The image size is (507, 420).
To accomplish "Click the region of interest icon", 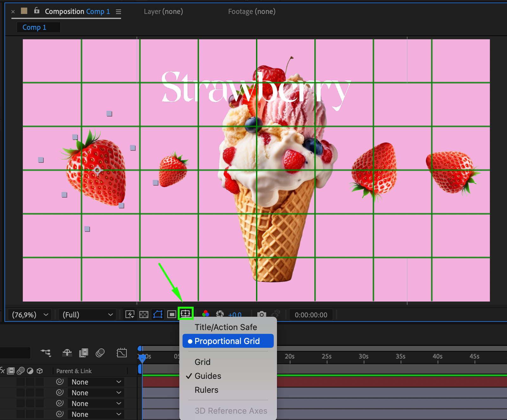I will coord(172,315).
